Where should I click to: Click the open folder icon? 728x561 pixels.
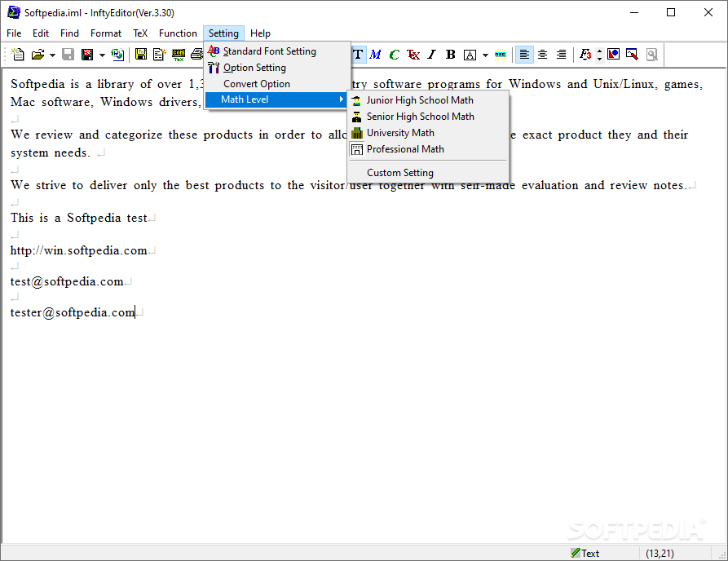(x=38, y=55)
